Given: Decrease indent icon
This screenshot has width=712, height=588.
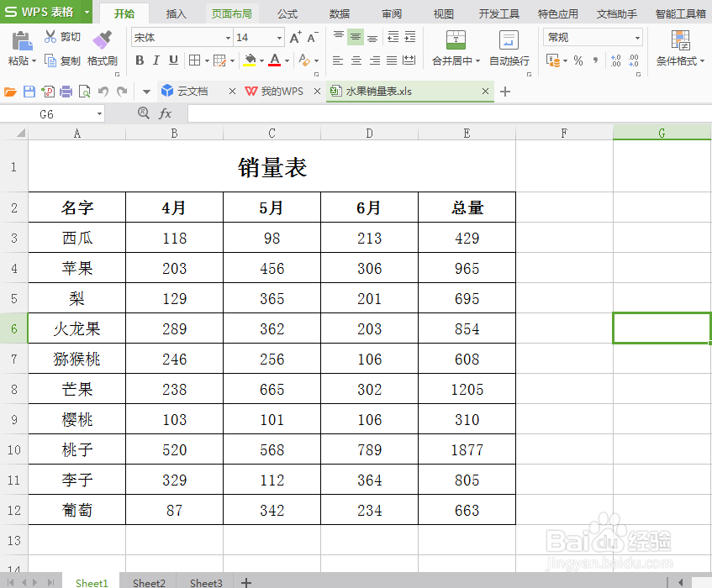Looking at the screenshot, I should click(393, 37).
